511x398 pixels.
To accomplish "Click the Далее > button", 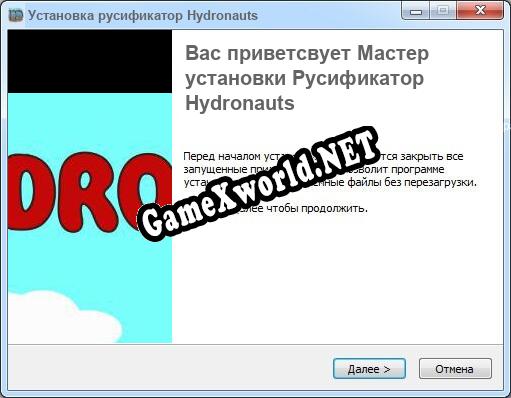I will 369,369.
